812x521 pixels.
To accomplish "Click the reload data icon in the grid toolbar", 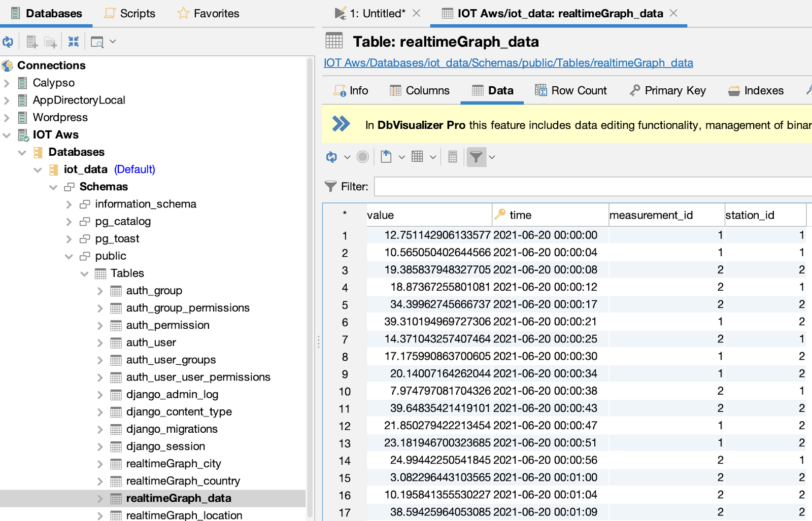I will coord(331,157).
